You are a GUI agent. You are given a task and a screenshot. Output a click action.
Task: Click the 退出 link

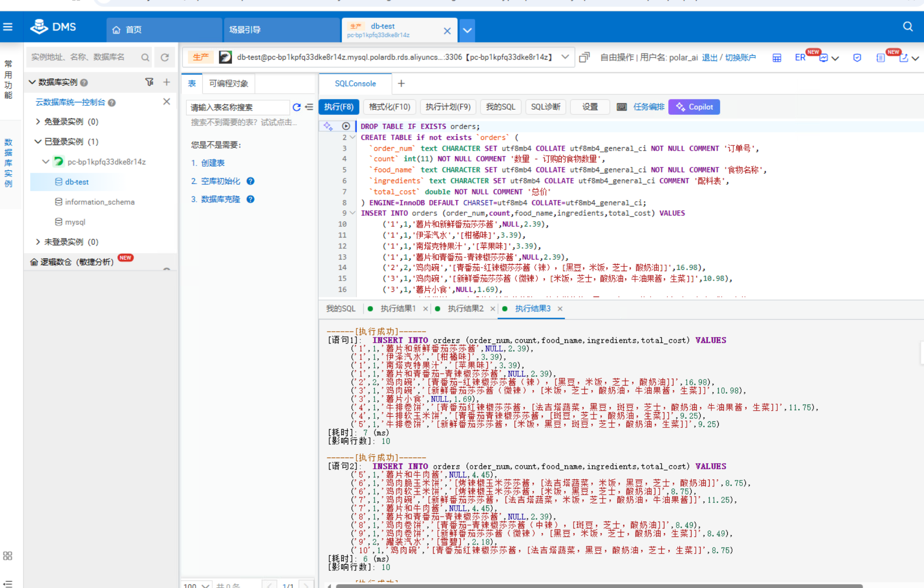click(709, 57)
